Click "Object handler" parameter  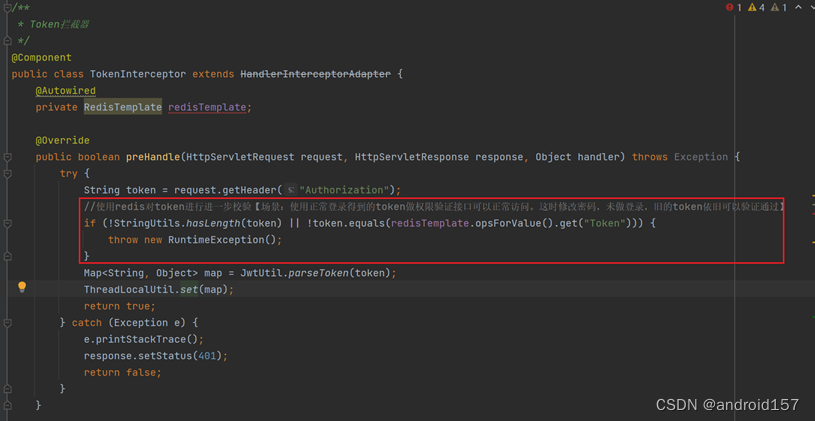coord(577,157)
